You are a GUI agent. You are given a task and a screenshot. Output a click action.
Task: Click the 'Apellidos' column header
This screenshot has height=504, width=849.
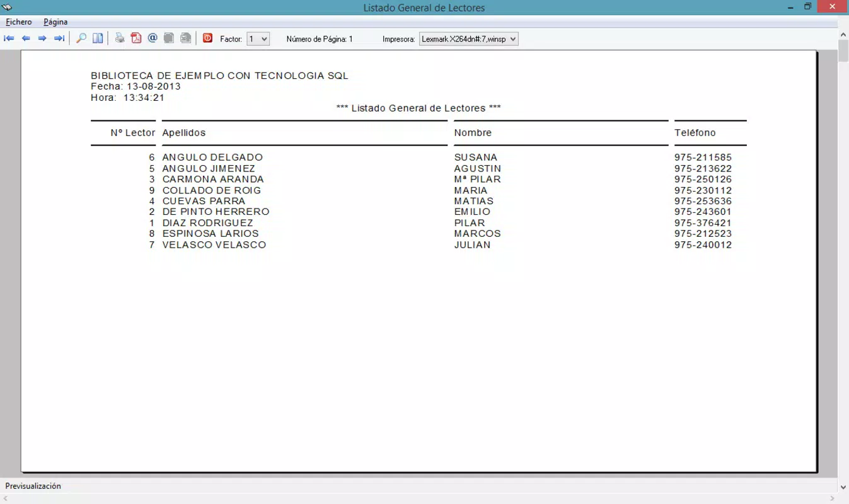coord(184,133)
